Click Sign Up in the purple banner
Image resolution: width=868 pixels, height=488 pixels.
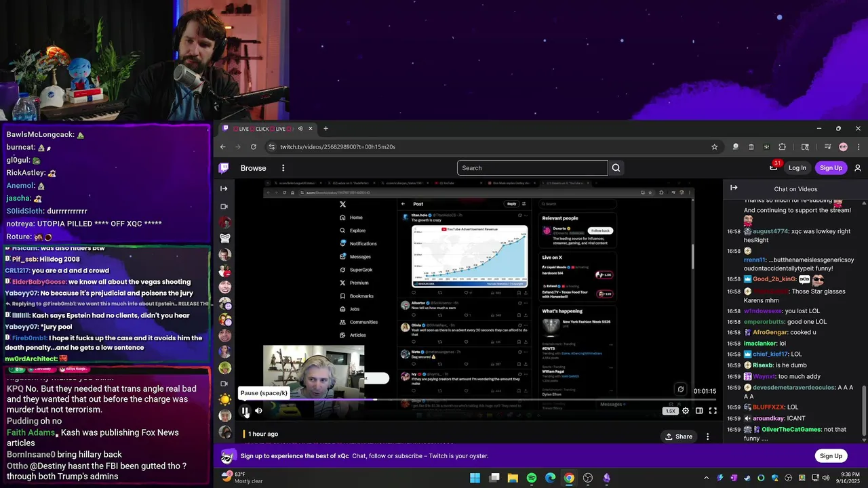[x=831, y=456]
